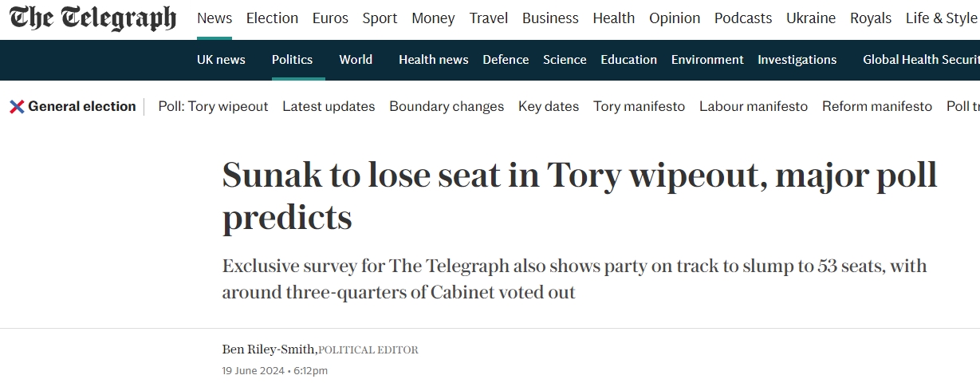Image resolution: width=980 pixels, height=383 pixels.
Task: Read the Labour manifesto link
Action: tap(754, 107)
